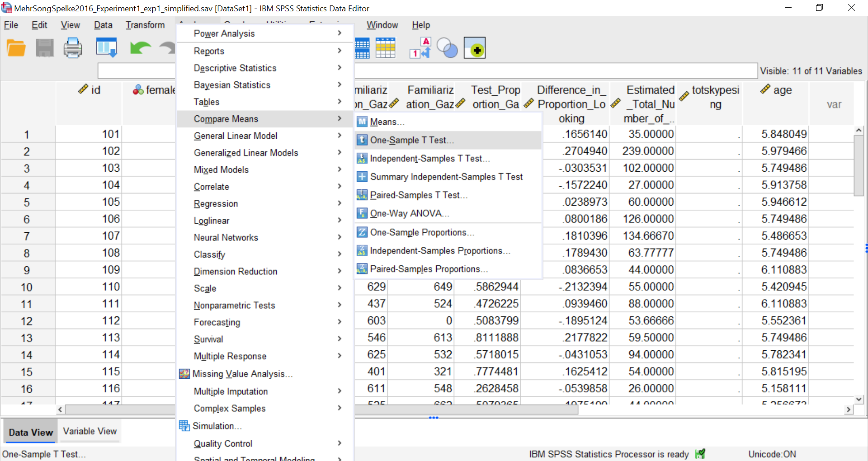The image size is (868, 461).
Task: Select the id column header
Action: [89, 103]
